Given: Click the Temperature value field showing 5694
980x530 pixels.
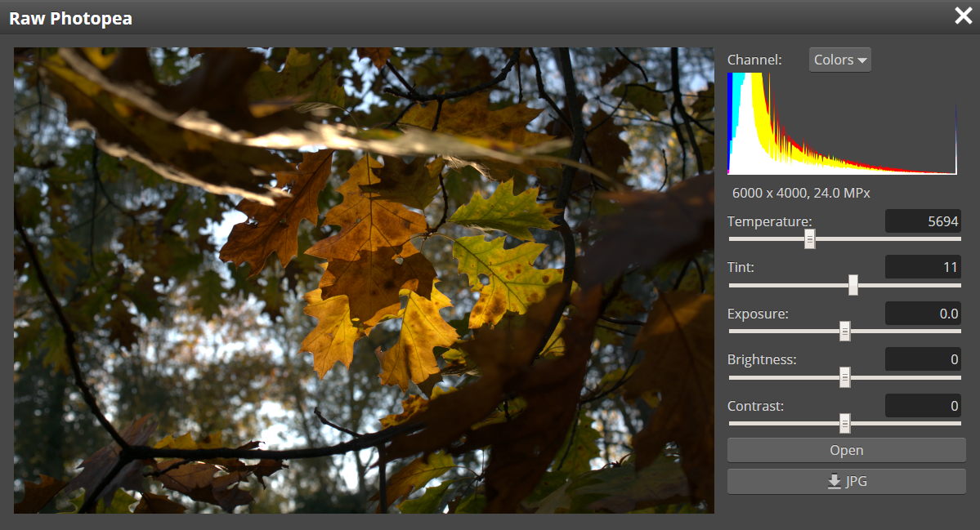Looking at the screenshot, I should (x=923, y=221).
